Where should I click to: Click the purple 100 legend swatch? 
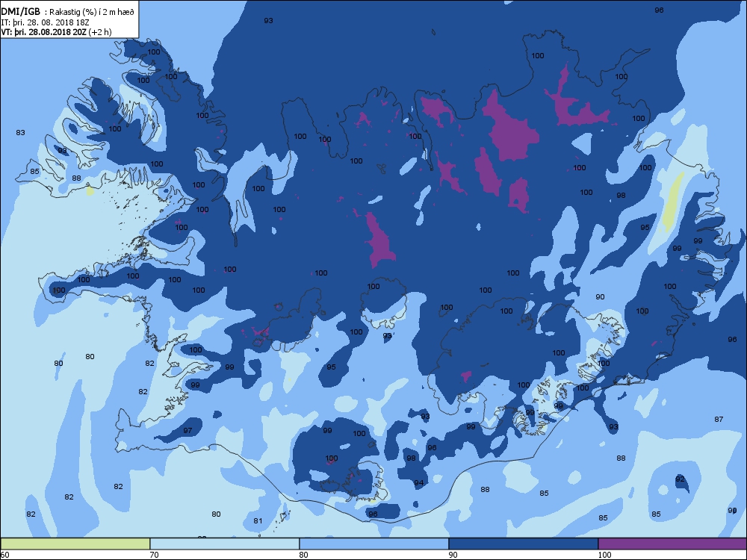click(672, 544)
